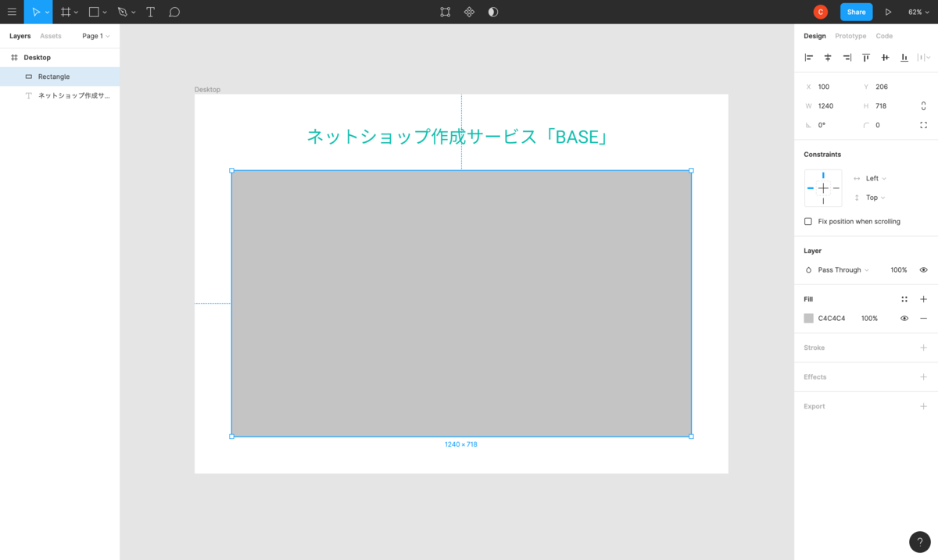This screenshot has width=938, height=560.
Task: Add a Stroke with plus
Action: (923, 348)
